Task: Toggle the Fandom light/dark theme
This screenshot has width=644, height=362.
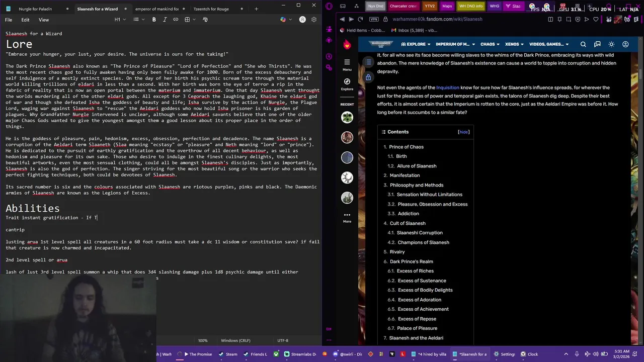Action: click(x=611, y=44)
